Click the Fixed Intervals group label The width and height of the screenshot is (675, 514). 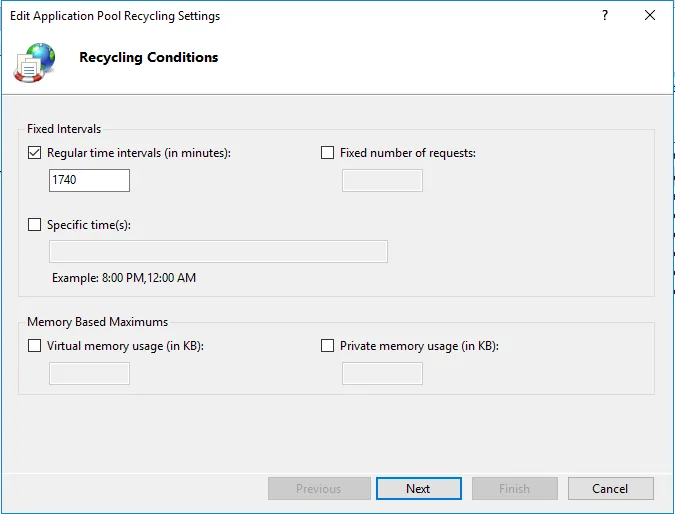[64, 129]
